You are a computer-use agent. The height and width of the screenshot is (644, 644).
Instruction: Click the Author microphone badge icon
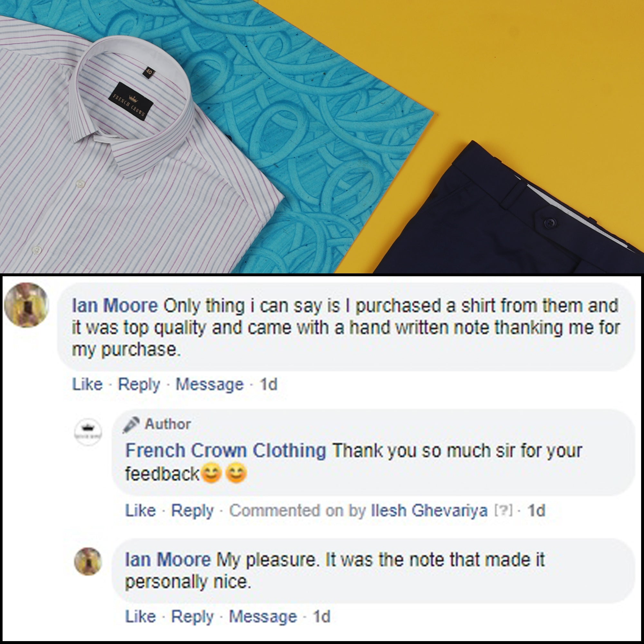[x=131, y=425]
